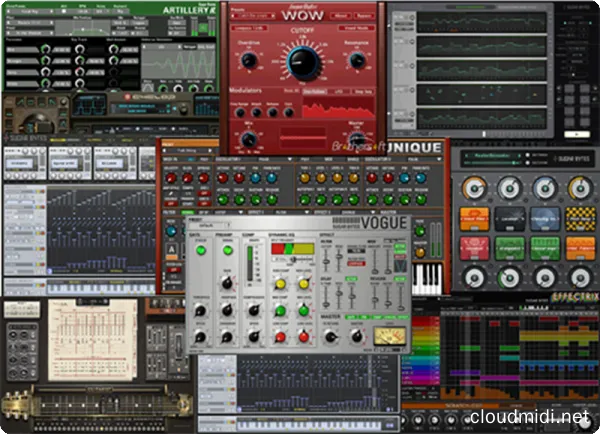Adjust the Gate Threshold knob in Vogue

click(201, 310)
